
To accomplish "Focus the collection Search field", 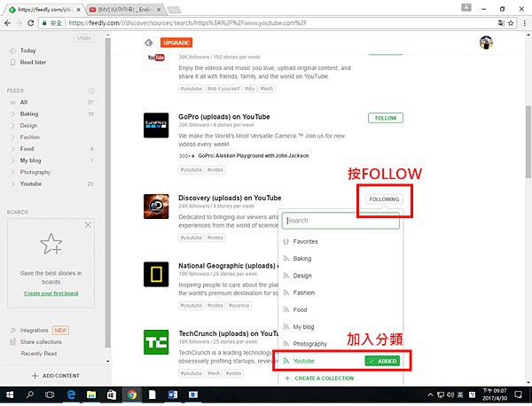I will coord(340,221).
